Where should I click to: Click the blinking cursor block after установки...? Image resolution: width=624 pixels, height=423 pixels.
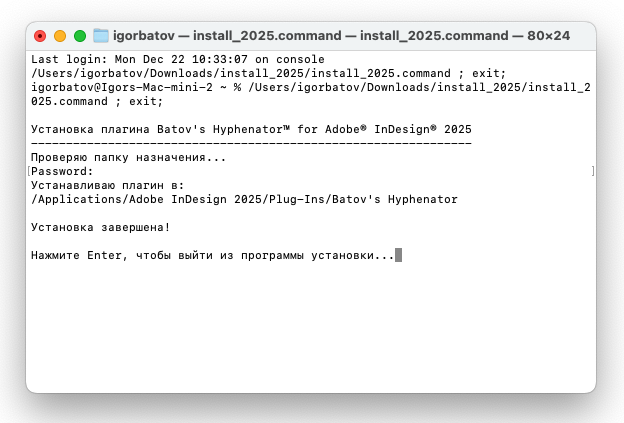pos(398,255)
